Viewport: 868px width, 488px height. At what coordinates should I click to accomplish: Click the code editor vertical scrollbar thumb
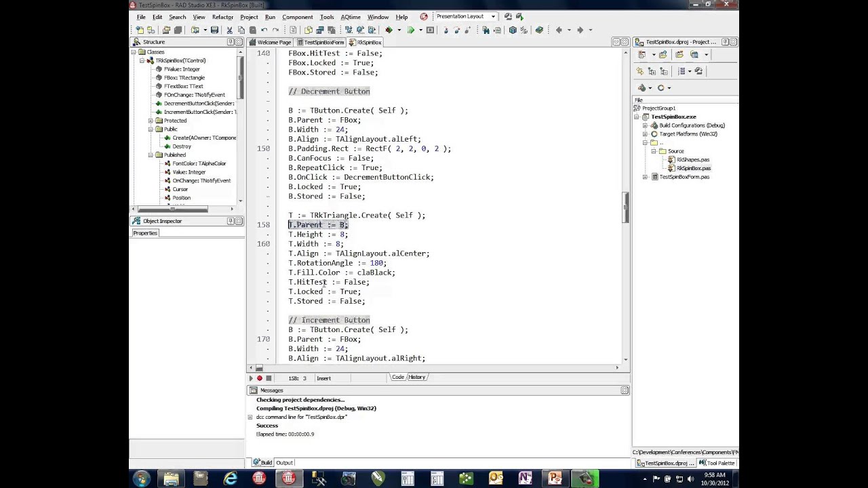[625, 207]
